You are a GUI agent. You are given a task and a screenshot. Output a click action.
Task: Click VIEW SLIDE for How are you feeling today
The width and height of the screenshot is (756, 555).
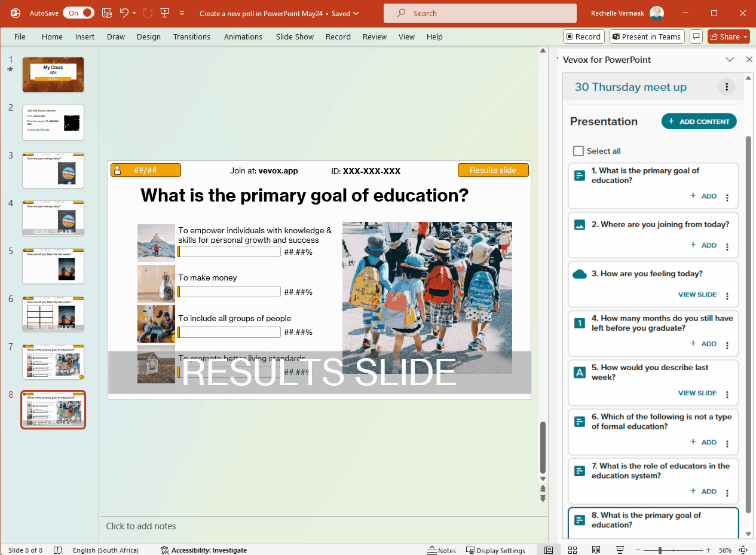tap(697, 294)
